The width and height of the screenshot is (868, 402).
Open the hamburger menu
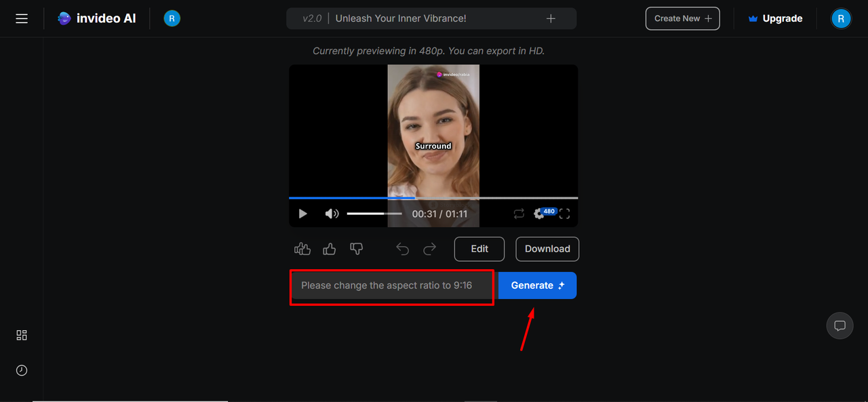22,18
